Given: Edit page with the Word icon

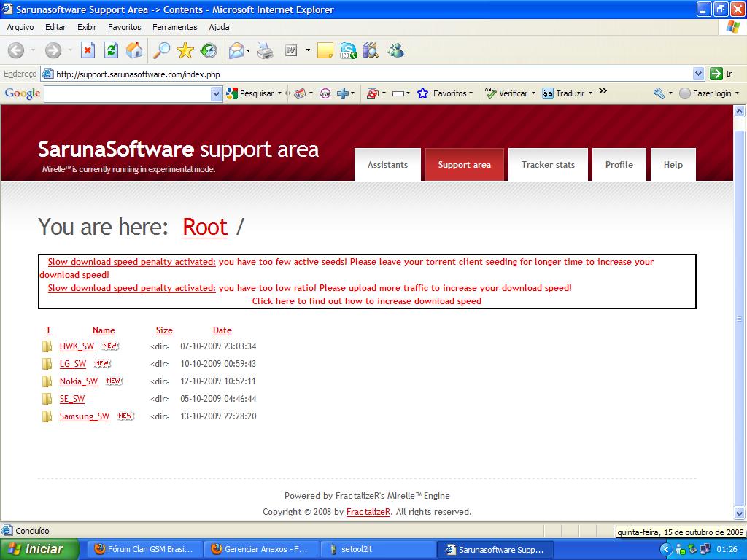Looking at the screenshot, I should click(291, 50).
